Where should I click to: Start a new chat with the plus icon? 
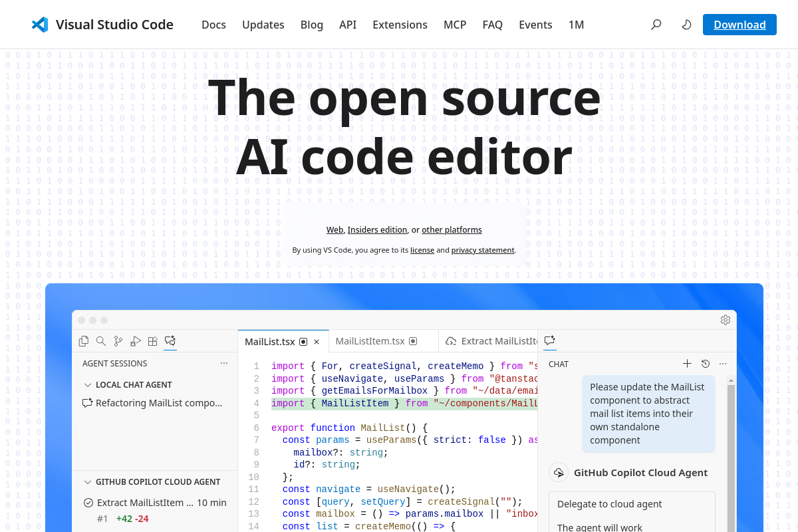click(687, 364)
